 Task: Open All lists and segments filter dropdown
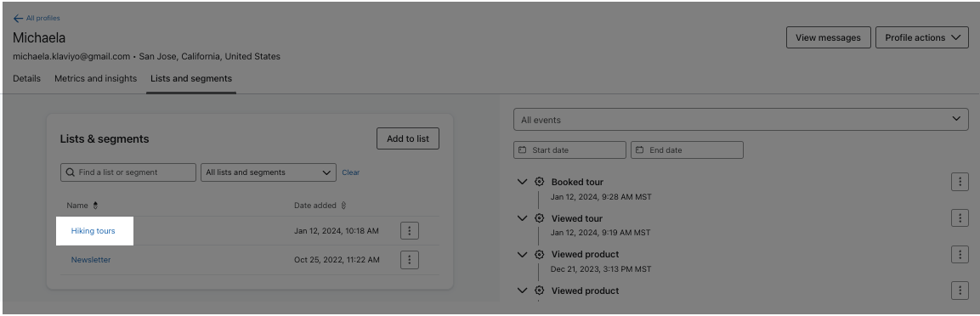268,172
